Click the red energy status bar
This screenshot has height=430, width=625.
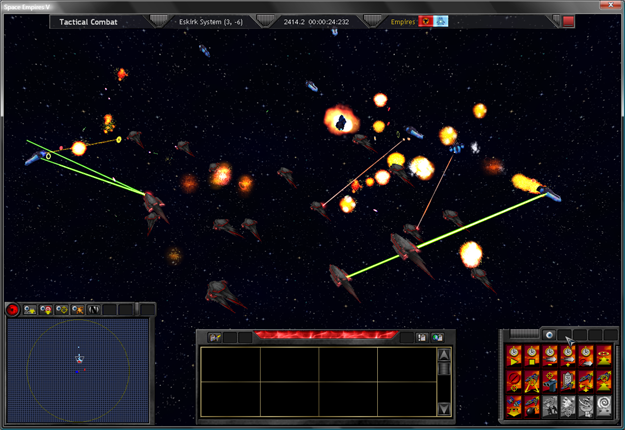pos(326,335)
